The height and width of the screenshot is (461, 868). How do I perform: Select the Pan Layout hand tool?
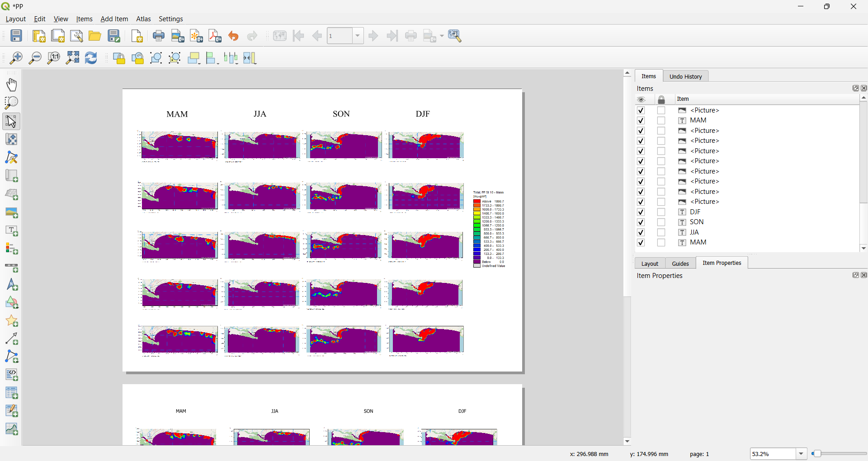click(12, 85)
